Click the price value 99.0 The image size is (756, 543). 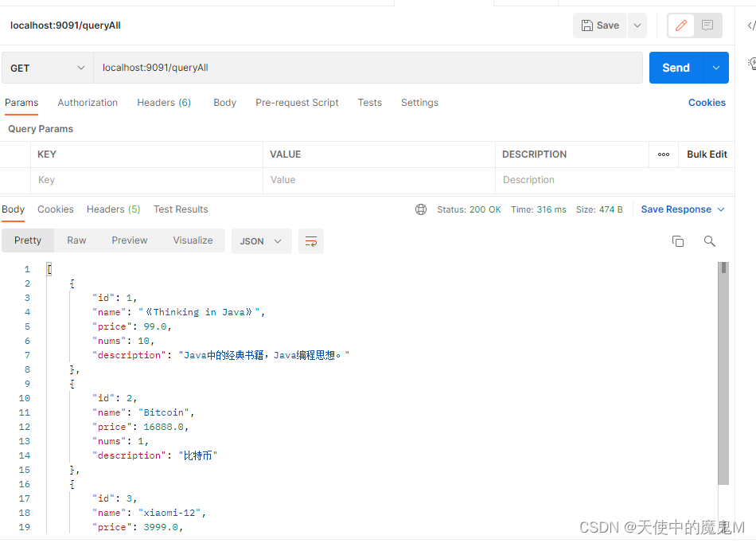(154, 327)
